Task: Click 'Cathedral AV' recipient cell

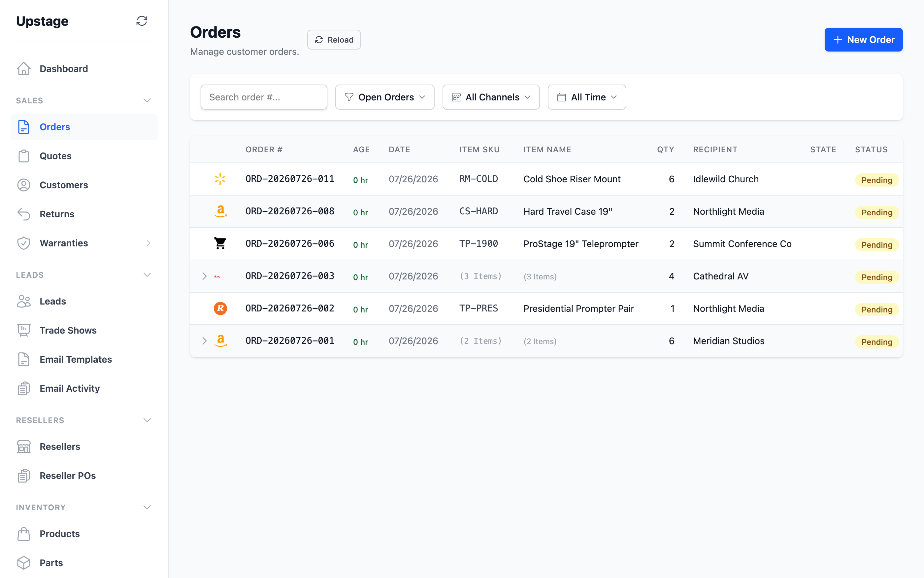Action: 721,276
